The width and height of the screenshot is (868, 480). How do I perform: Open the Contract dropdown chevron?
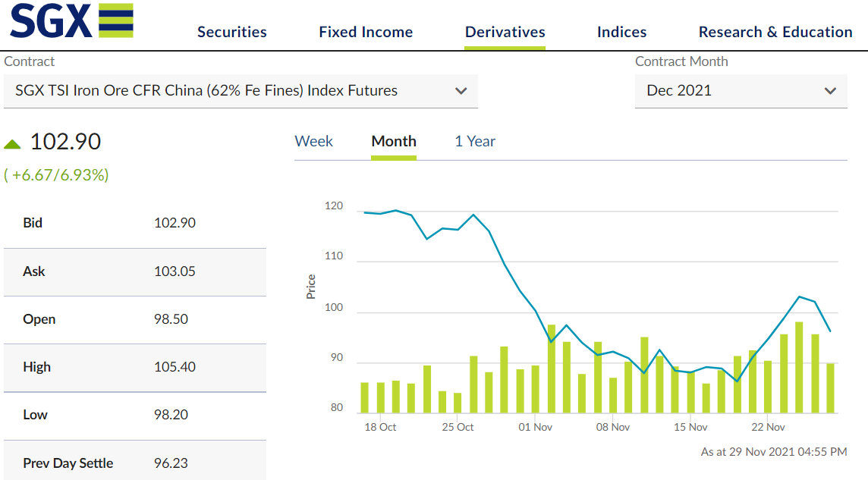click(461, 91)
